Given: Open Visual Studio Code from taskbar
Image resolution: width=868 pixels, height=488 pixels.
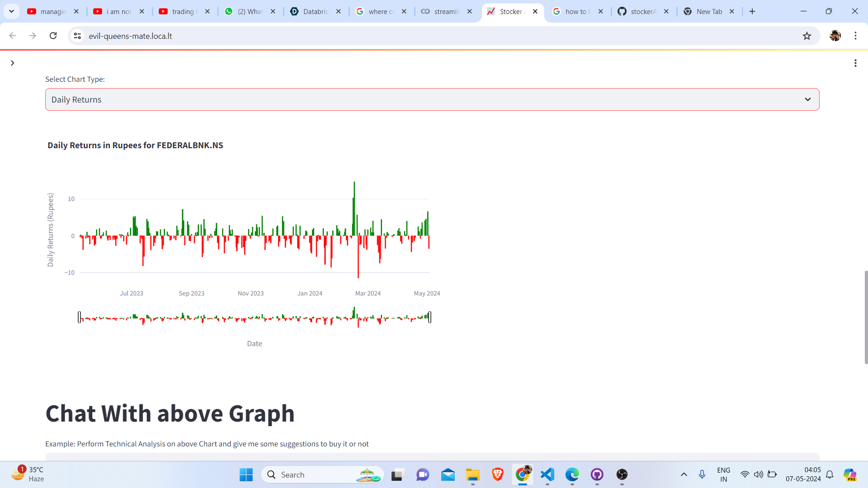Looking at the screenshot, I should 547,474.
